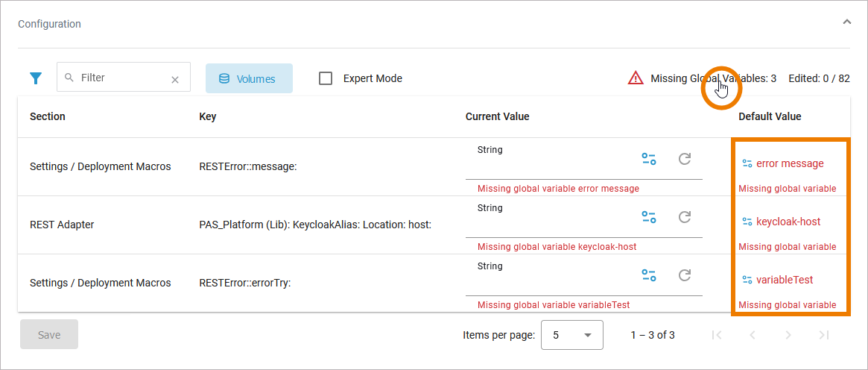
Task: Reset the KeycloakAlias host value to default
Action: (685, 217)
